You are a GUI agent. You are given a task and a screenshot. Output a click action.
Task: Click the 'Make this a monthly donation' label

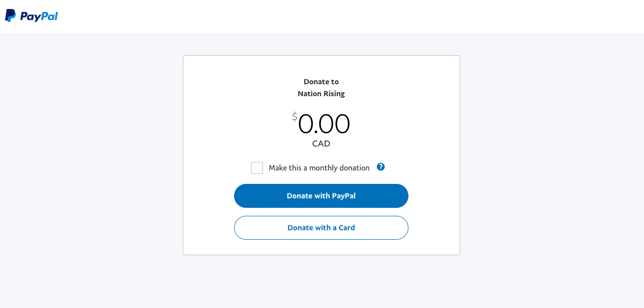point(319,168)
